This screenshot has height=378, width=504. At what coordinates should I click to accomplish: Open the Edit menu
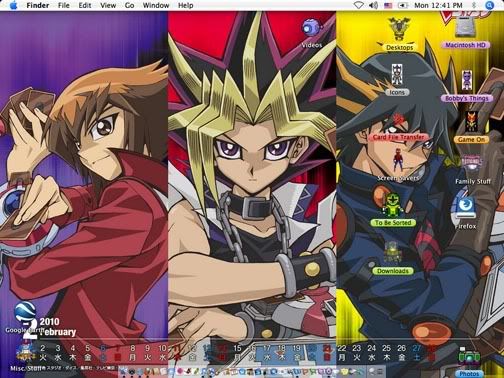[85, 5]
